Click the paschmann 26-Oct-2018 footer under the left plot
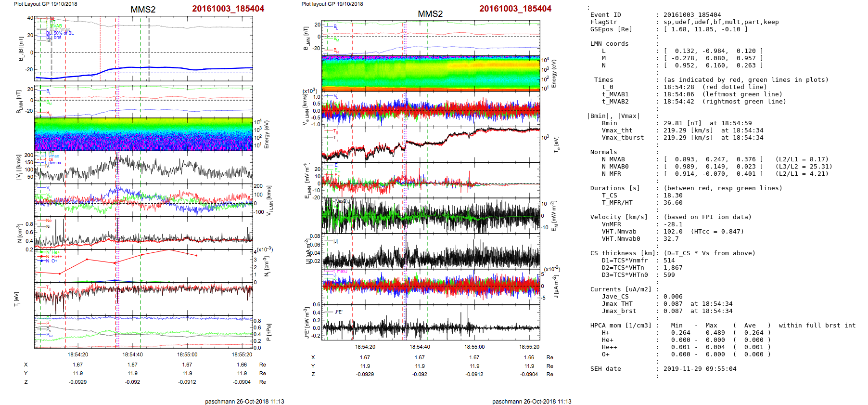 click(x=244, y=401)
